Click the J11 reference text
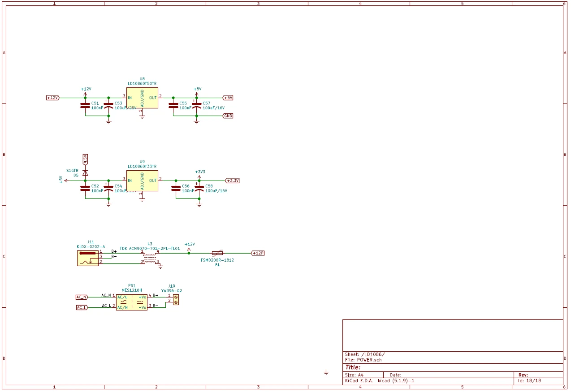Image resolution: width=571 pixels, height=392 pixels. 91,242
